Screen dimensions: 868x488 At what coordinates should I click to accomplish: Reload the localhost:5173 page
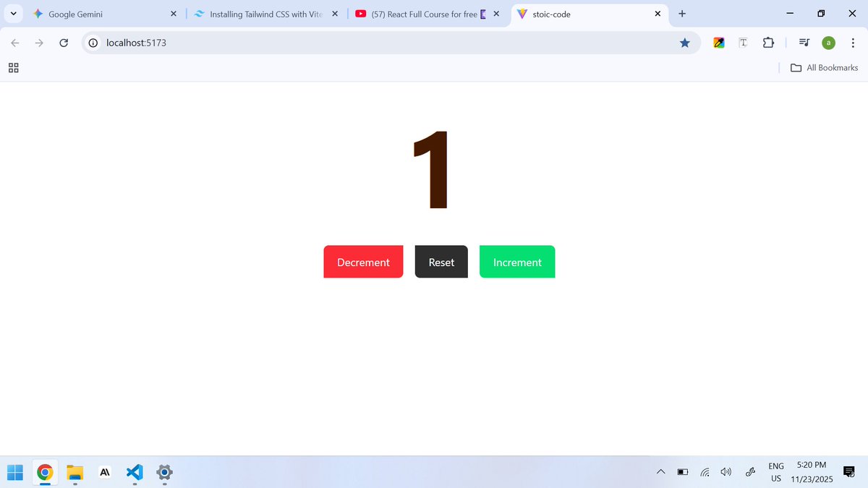coord(63,43)
